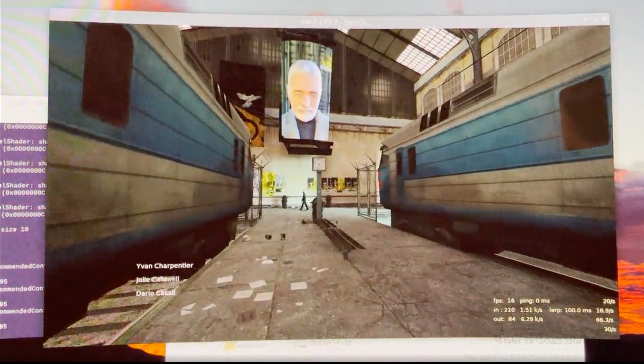Click the 'lerp: 100.0 ms' value
This screenshot has width=644, height=364.
[x=570, y=310]
